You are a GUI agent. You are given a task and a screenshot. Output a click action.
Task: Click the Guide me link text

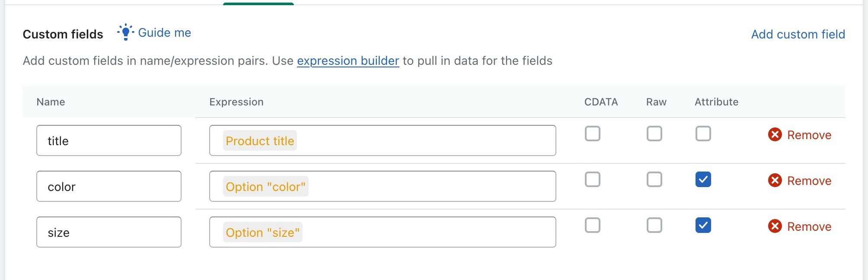click(x=164, y=33)
